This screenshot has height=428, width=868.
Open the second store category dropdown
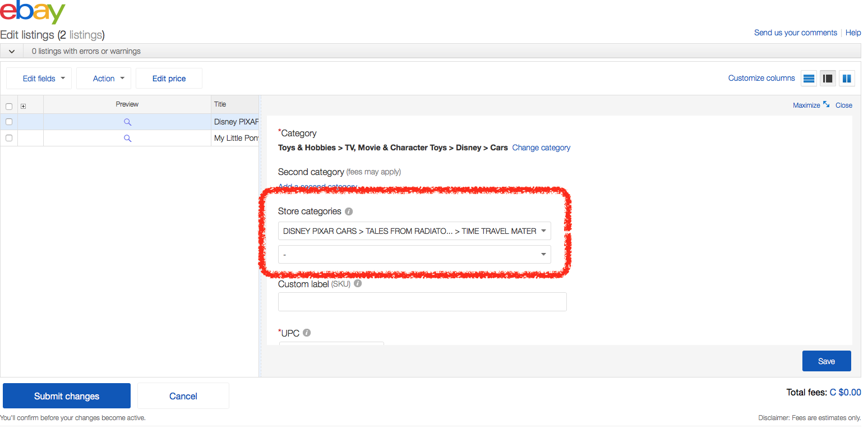(414, 255)
